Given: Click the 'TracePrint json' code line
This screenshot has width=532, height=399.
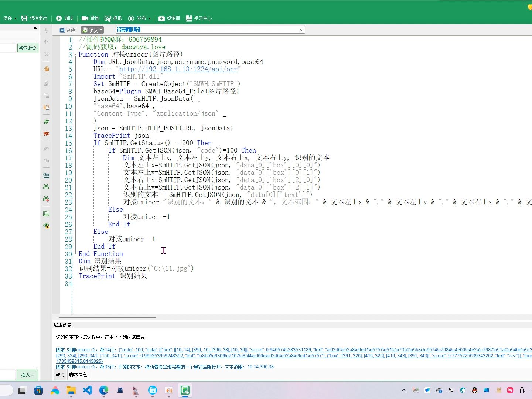Looking at the screenshot, I should 121,136.
